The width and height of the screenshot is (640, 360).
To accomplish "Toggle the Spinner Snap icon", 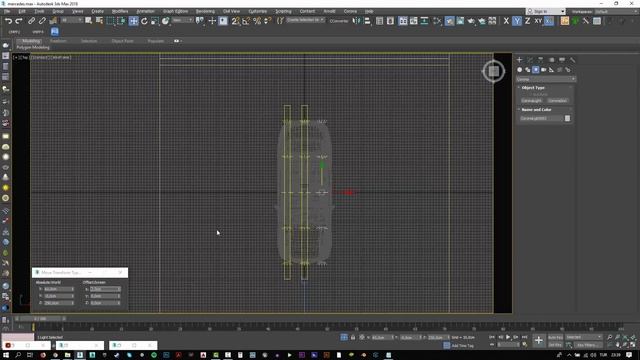I will click(267, 21).
